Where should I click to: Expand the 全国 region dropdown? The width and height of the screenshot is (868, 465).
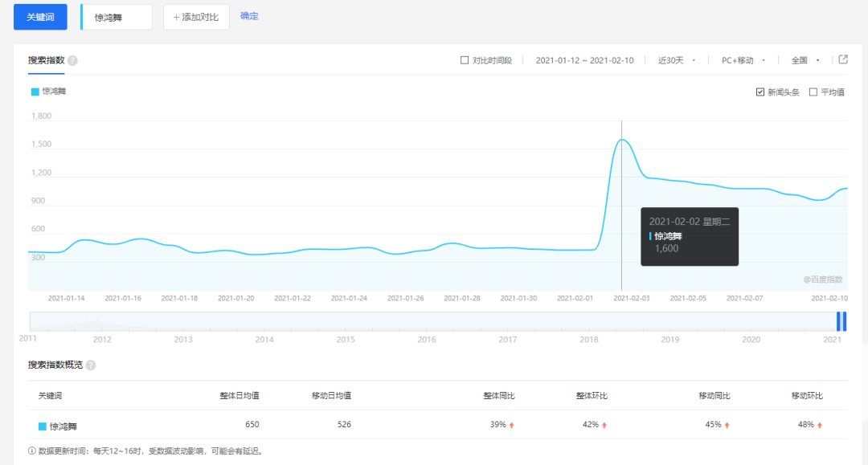(x=805, y=60)
